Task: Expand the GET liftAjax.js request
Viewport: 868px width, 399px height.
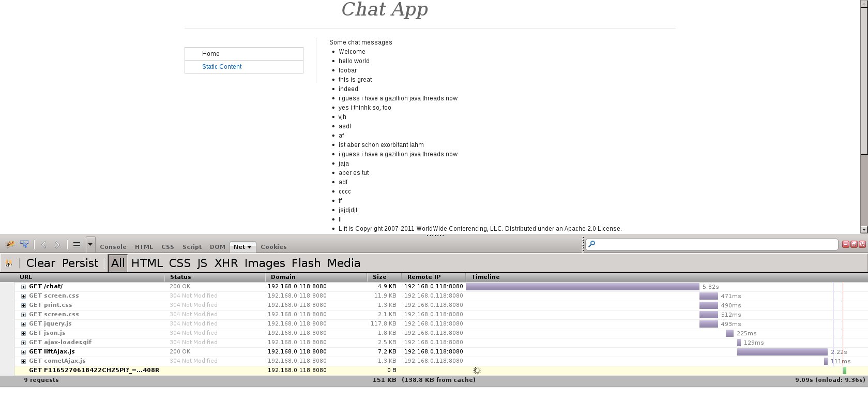Action: click(23, 352)
